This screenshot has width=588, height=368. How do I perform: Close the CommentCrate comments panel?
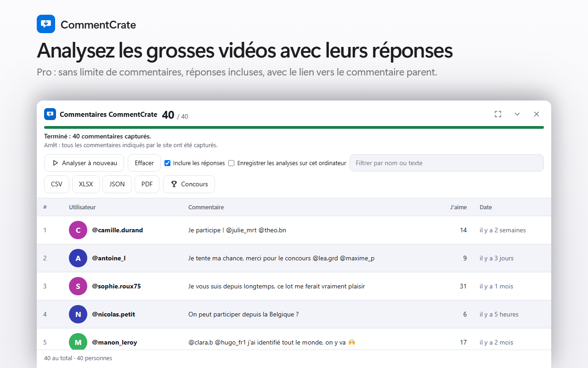[x=537, y=114]
